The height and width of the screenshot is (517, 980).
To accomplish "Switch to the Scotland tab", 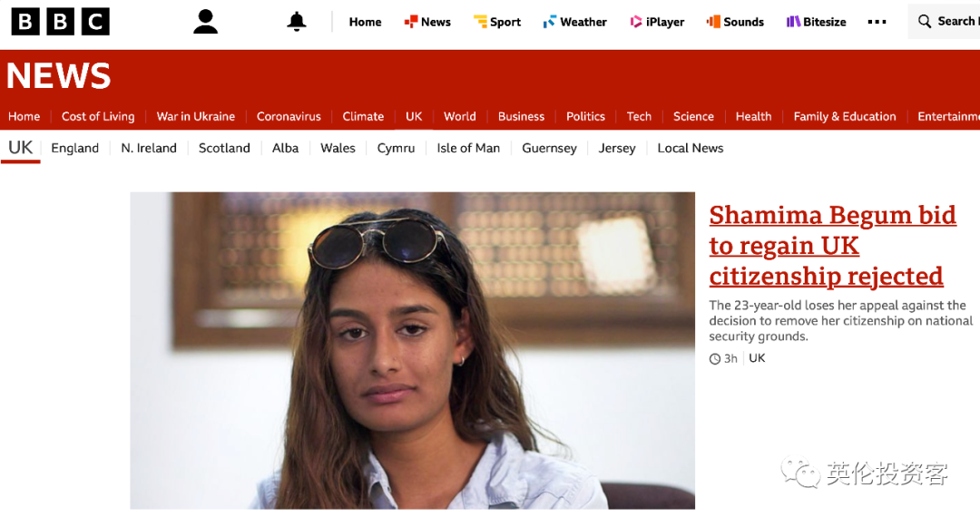I will click(x=224, y=148).
